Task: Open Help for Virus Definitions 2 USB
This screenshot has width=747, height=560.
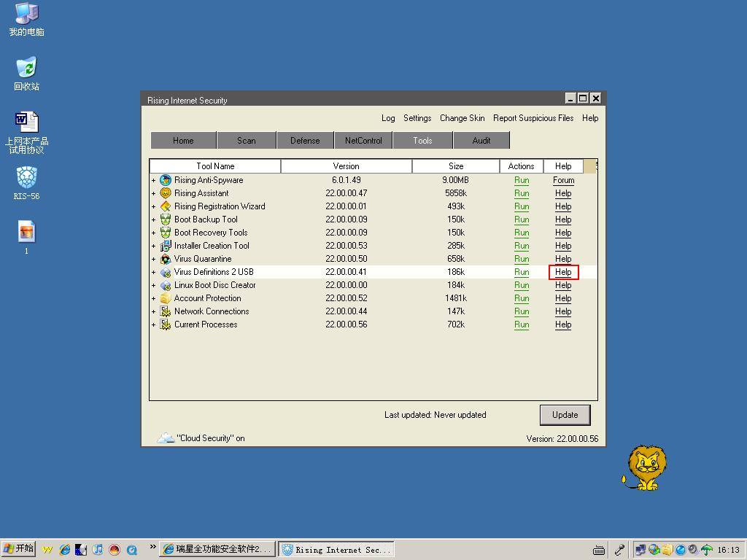Action: tap(563, 272)
